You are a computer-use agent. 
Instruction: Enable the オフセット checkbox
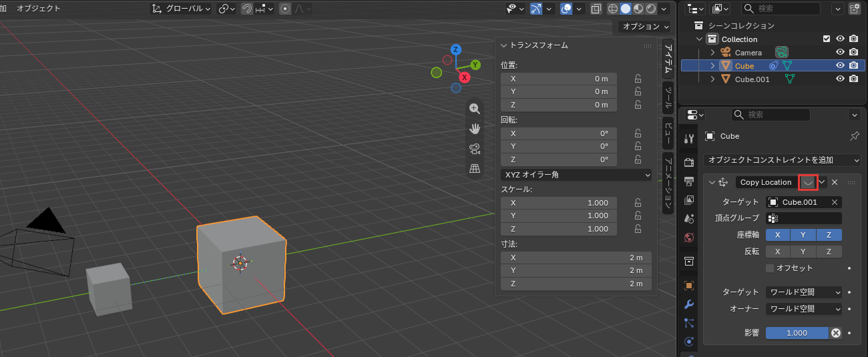click(770, 268)
